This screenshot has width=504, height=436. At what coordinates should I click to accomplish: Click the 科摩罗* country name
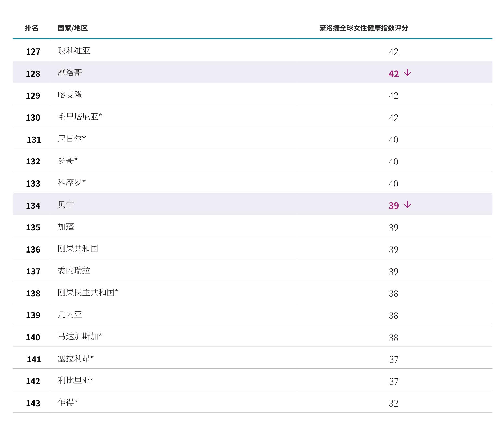(72, 182)
